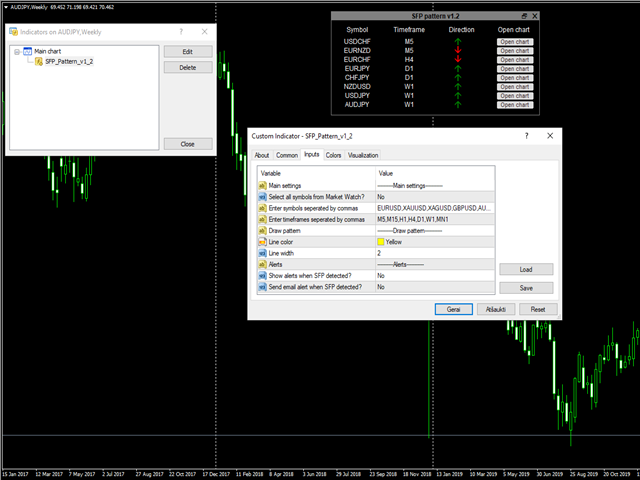Click the green direction arrow for USDCHF
Image resolution: width=640 pixels, height=480 pixels.
[457, 41]
